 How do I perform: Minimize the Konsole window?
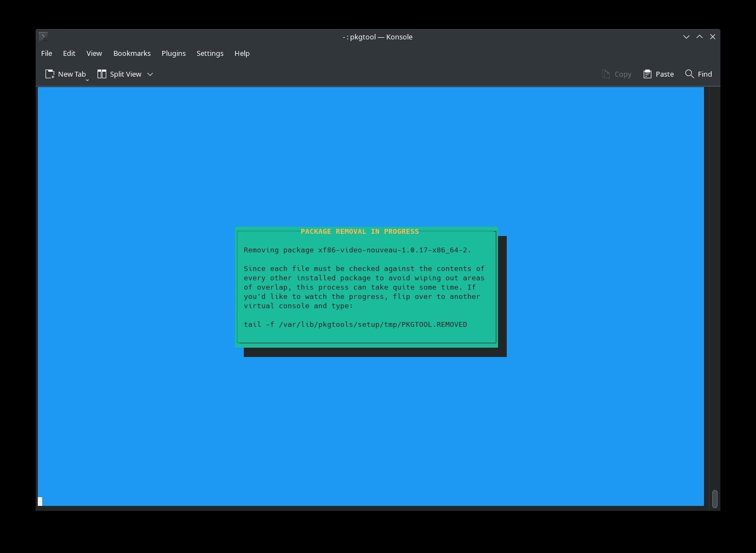686,37
